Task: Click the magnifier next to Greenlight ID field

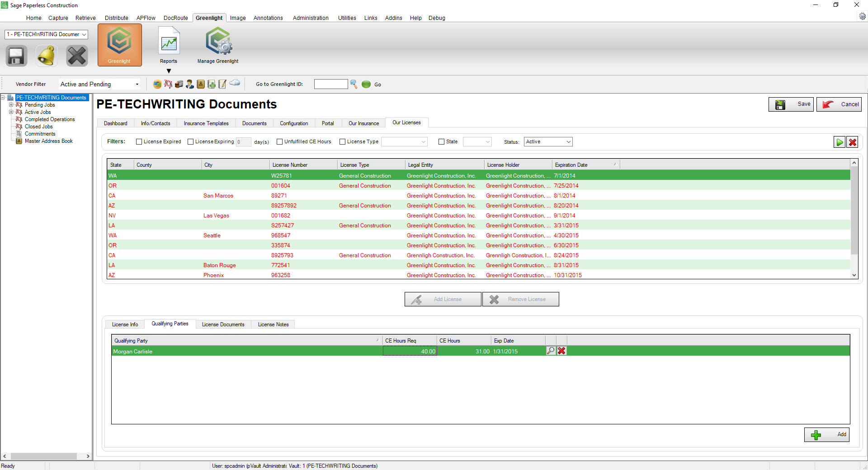Action: [354, 84]
